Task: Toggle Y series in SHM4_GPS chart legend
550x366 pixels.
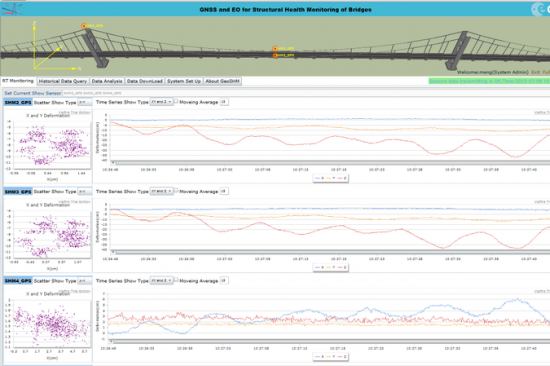Action: 330,357
